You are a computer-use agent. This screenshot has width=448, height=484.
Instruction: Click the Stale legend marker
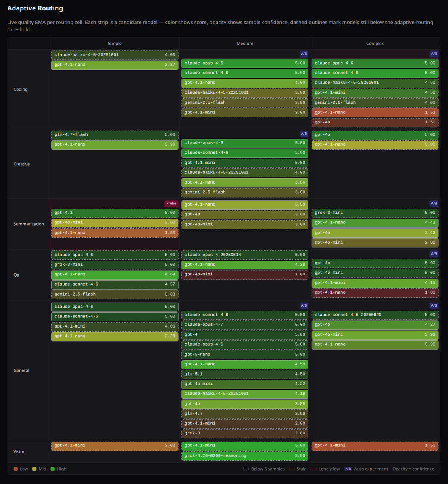[x=291, y=469]
